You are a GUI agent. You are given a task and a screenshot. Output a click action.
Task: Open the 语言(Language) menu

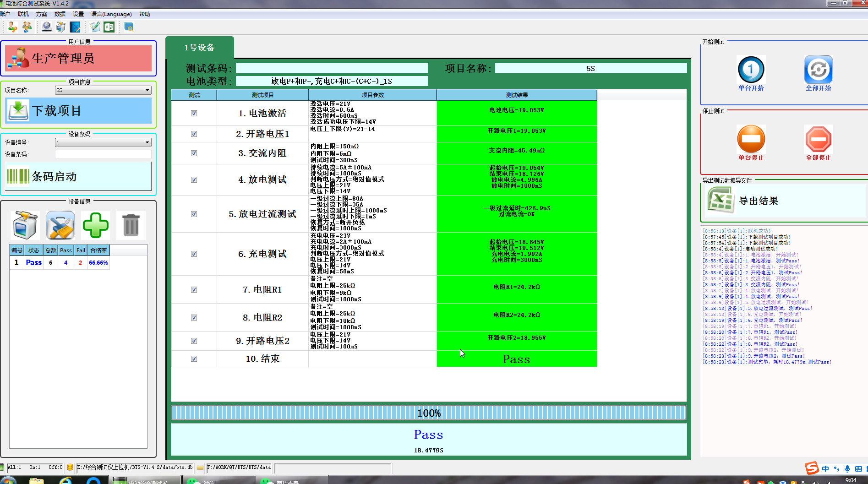coord(111,14)
